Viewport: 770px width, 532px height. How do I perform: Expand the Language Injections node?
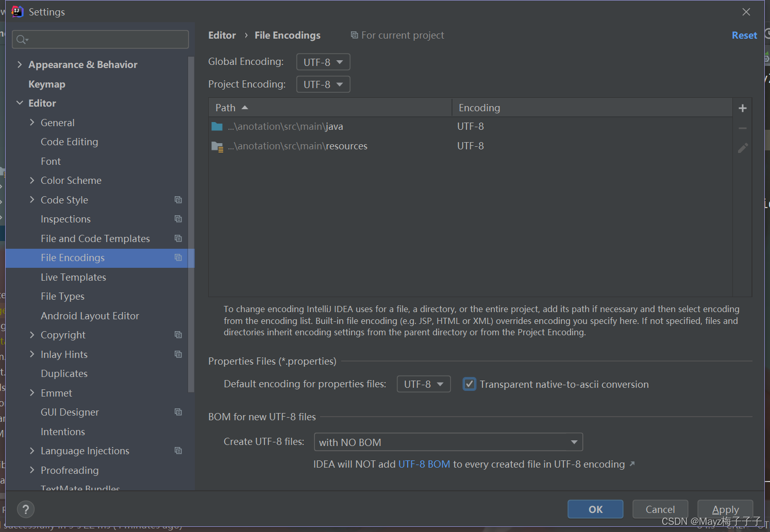tap(32, 451)
